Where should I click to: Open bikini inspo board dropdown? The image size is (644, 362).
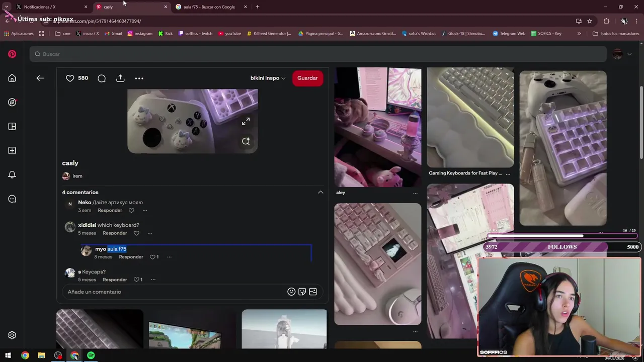click(x=268, y=78)
